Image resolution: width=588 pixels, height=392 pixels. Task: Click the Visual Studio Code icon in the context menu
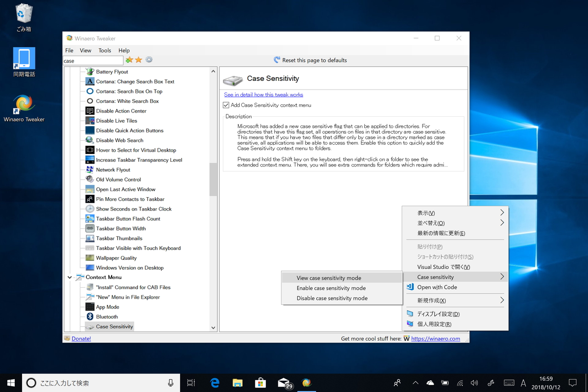pos(410,287)
